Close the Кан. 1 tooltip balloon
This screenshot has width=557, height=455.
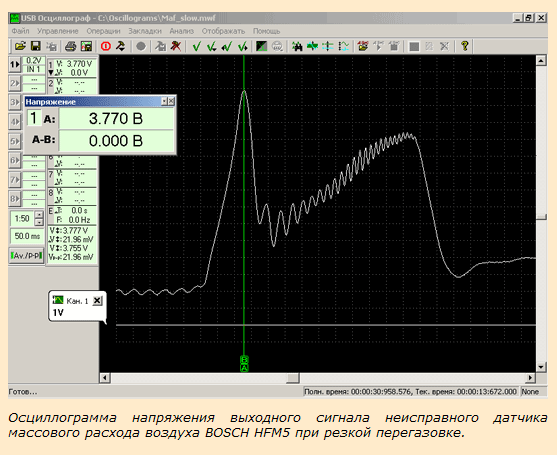pyautogui.click(x=97, y=301)
